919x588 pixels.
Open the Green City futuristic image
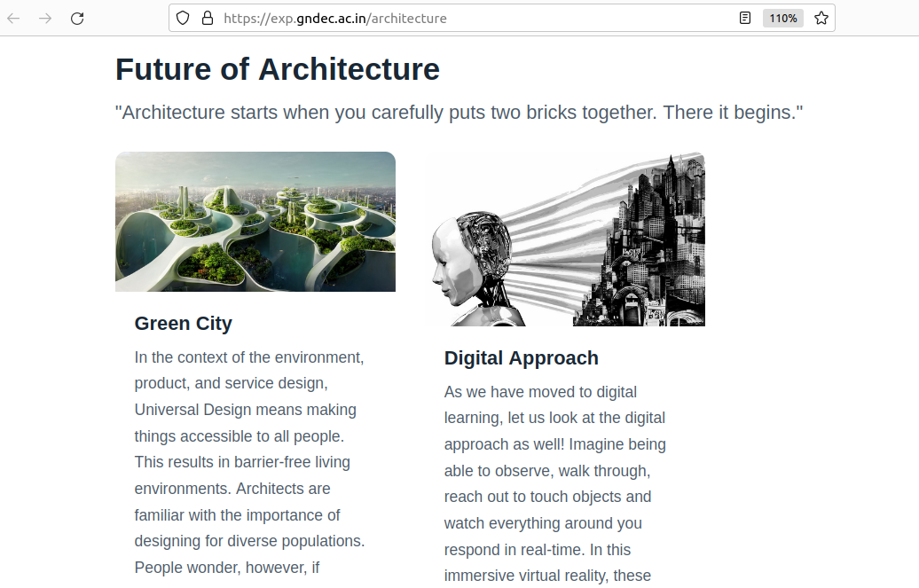[x=255, y=222]
